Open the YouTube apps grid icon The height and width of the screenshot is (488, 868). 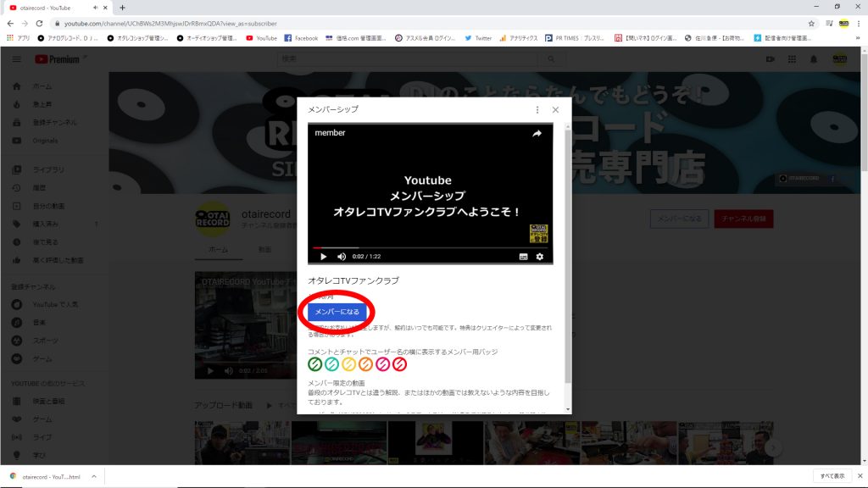coord(792,59)
